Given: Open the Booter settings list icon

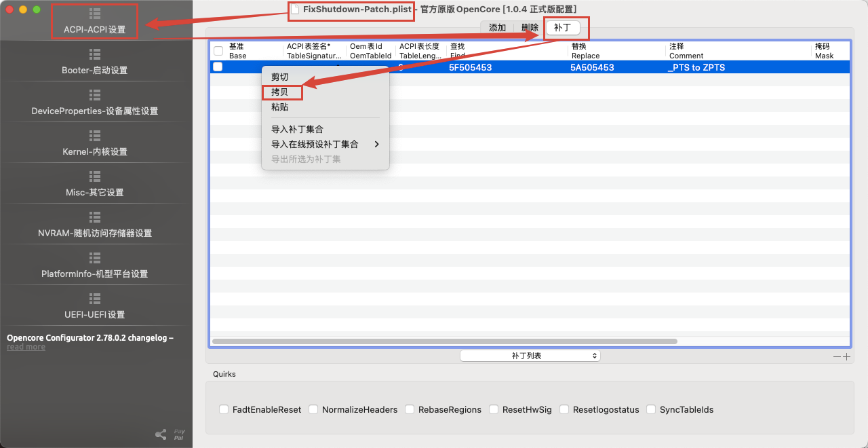Looking at the screenshot, I should 95,54.
